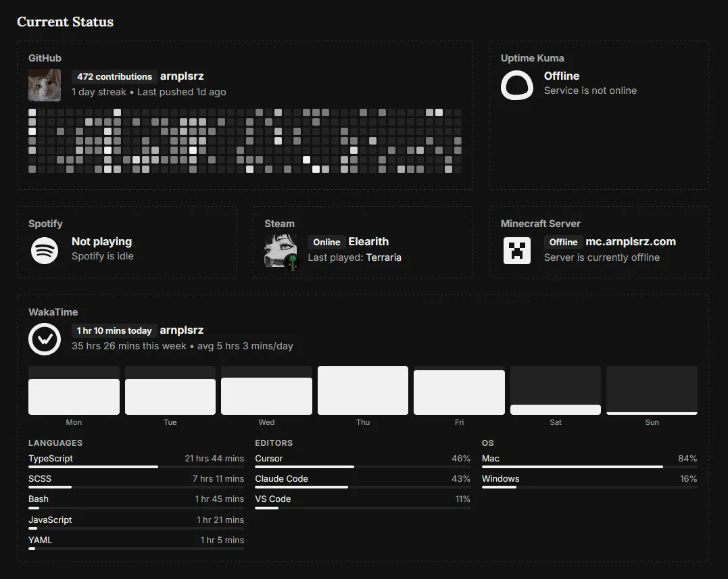Screen dimensions: 728x579
Task: Click the 46% Cursor percentage value
Action: [x=461, y=458]
